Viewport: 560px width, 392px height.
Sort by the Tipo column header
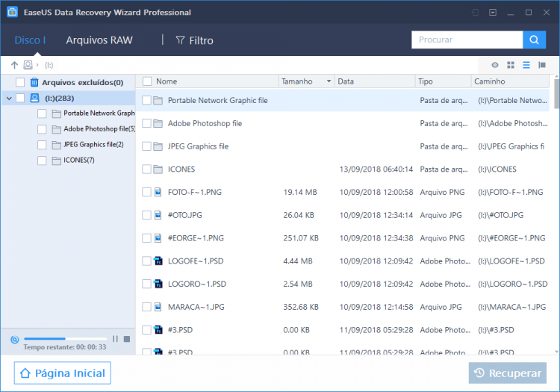pos(444,81)
